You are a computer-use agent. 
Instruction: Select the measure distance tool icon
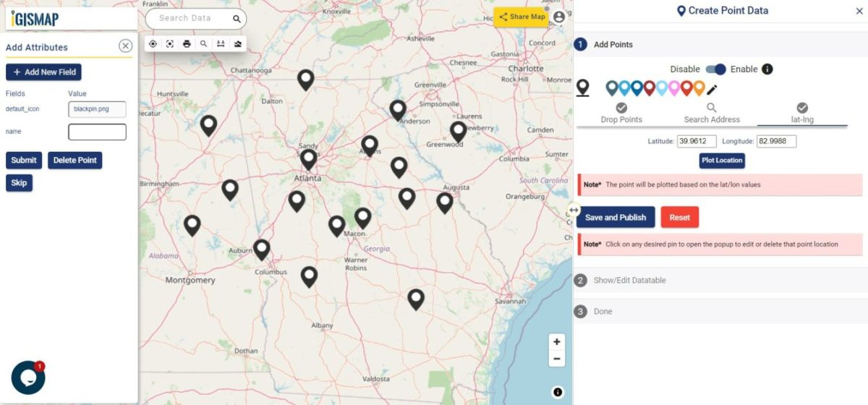pyautogui.click(x=221, y=44)
